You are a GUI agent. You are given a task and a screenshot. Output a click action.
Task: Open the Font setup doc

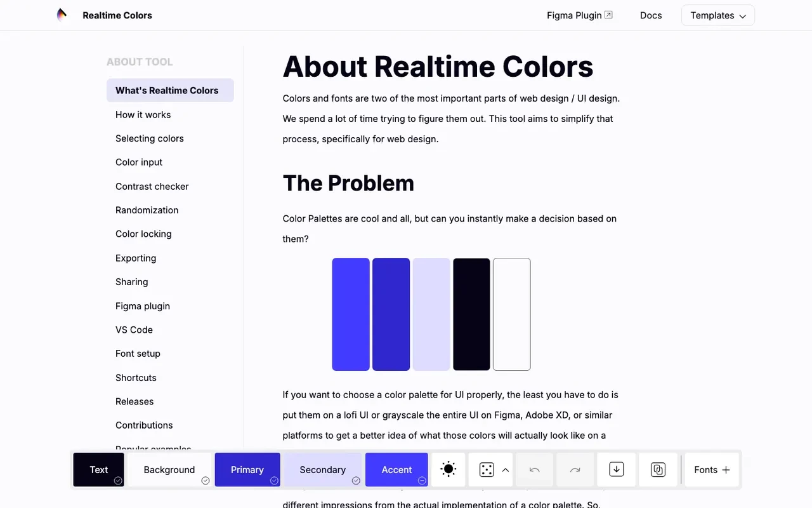pos(138,354)
